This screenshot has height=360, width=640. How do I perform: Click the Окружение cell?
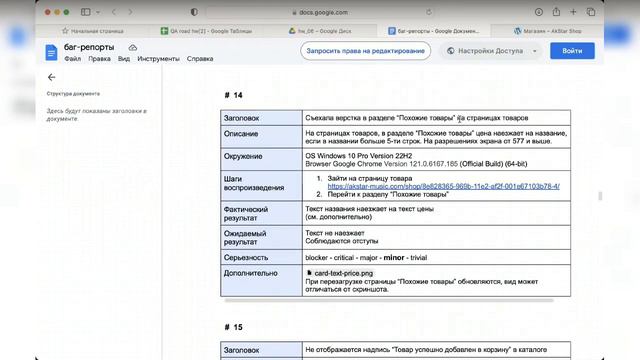point(261,159)
